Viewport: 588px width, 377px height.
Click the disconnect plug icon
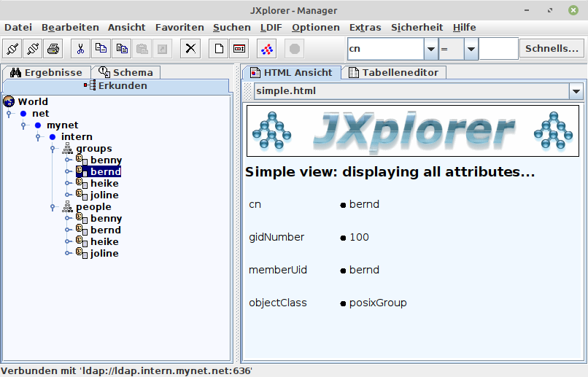[x=33, y=49]
